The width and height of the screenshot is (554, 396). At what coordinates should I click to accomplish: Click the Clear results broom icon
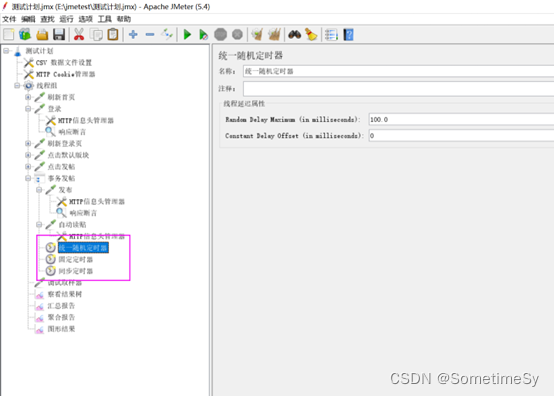(x=257, y=35)
